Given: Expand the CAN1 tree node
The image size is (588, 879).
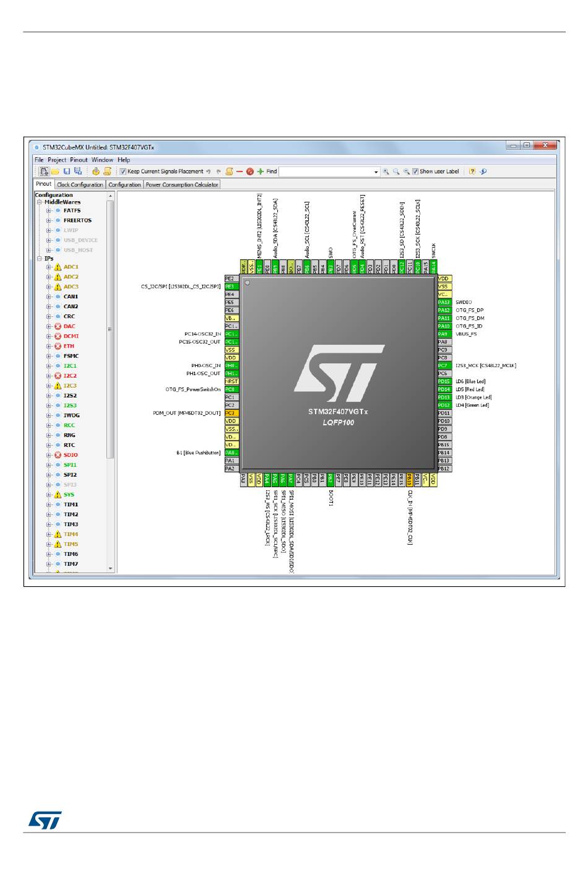Looking at the screenshot, I should pyautogui.click(x=49, y=297).
